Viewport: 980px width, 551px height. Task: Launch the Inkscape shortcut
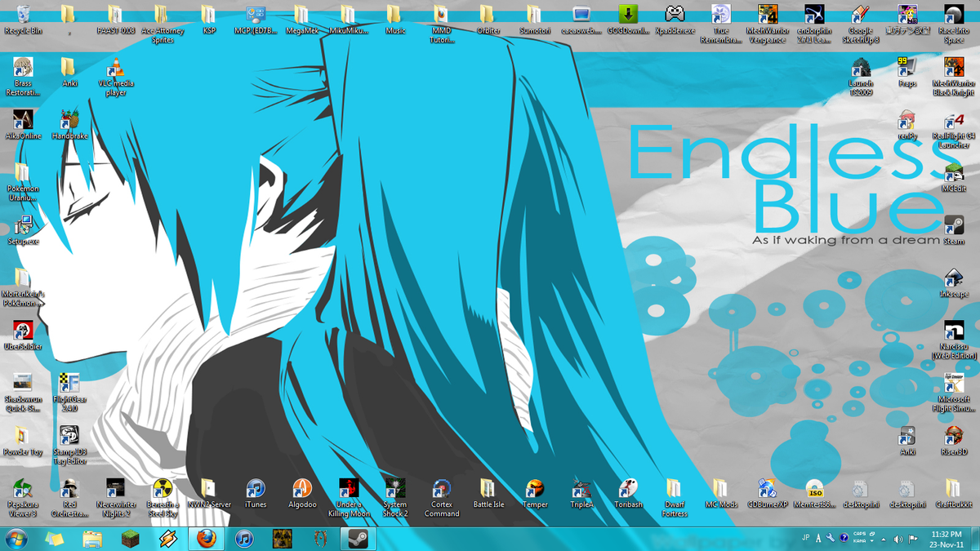pyautogui.click(x=954, y=283)
